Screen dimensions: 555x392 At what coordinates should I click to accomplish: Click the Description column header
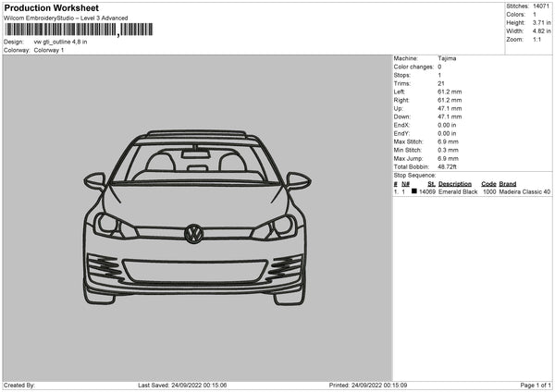pyautogui.click(x=456, y=184)
